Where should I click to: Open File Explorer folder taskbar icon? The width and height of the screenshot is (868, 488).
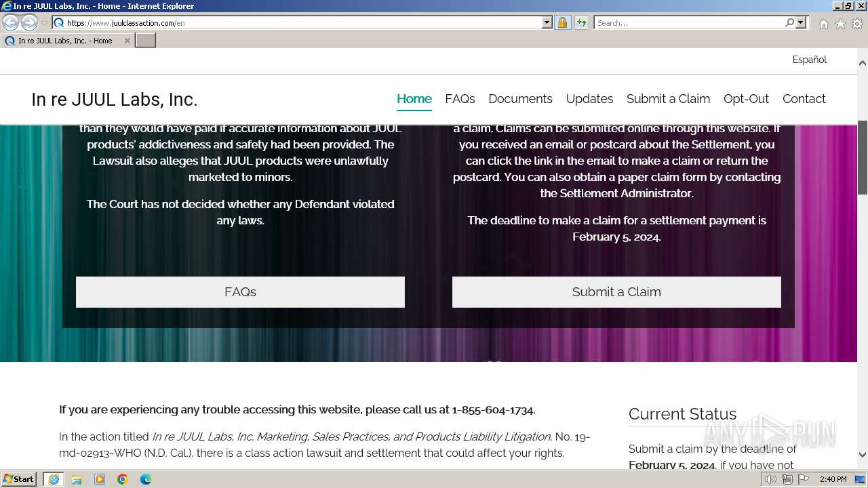click(x=77, y=479)
